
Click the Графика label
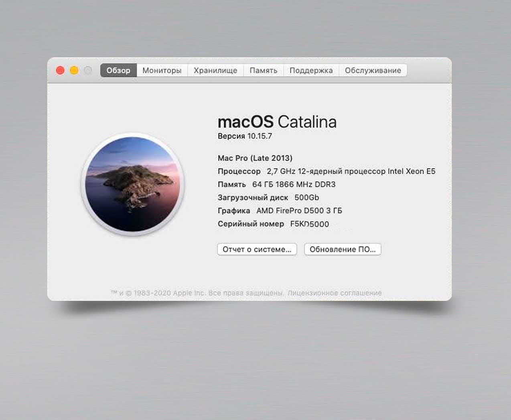click(x=234, y=211)
